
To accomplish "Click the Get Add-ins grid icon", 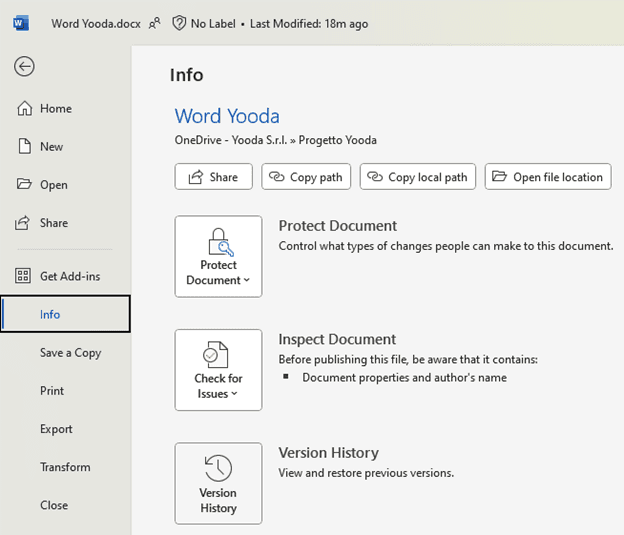I will point(23,276).
